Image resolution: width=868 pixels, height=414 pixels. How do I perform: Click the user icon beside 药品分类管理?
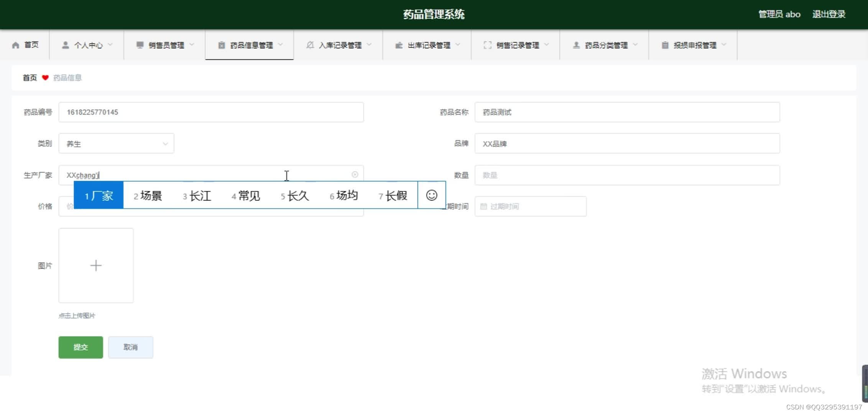pyautogui.click(x=576, y=45)
